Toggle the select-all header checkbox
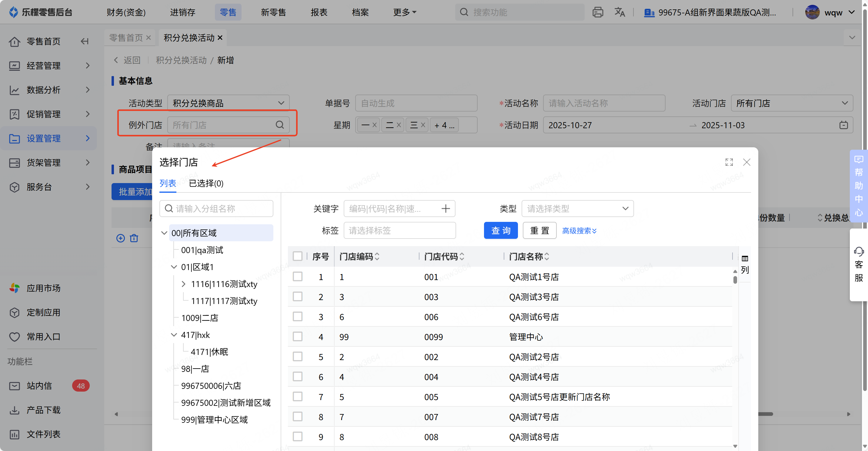 click(x=297, y=256)
